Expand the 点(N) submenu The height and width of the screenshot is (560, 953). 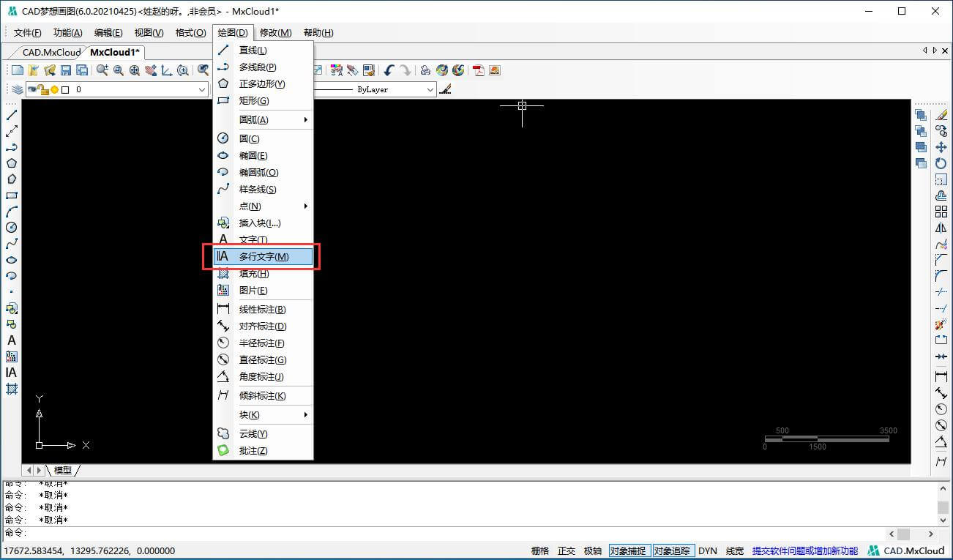pyautogui.click(x=264, y=206)
